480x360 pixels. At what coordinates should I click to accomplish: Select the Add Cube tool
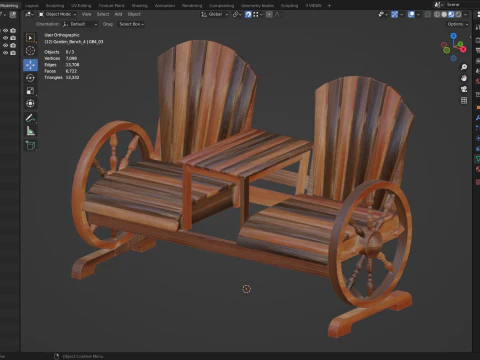pyautogui.click(x=30, y=145)
